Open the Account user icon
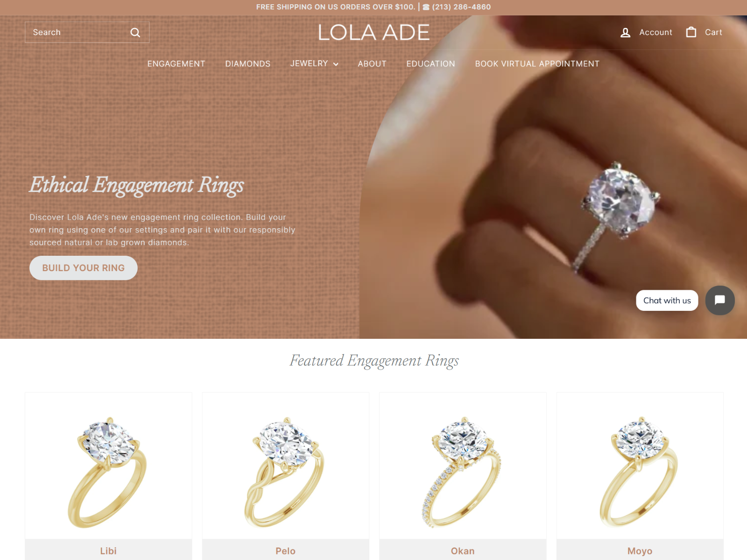The height and width of the screenshot is (560, 747). click(625, 32)
